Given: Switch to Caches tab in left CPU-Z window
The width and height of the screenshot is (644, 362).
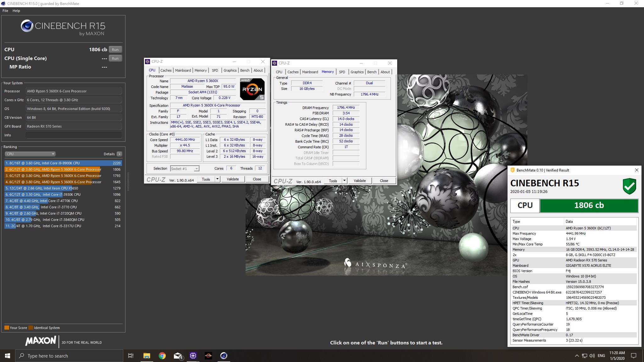Looking at the screenshot, I should tap(166, 70).
